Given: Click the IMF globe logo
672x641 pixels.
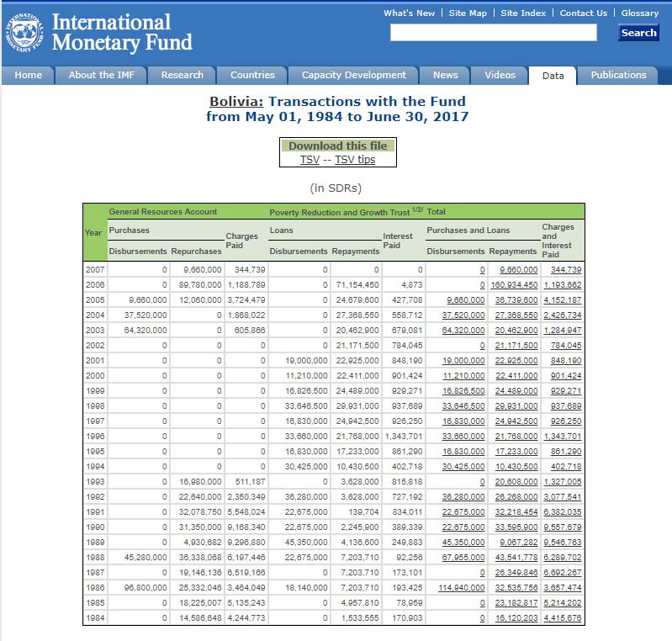Looking at the screenshot, I should [x=24, y=33].
